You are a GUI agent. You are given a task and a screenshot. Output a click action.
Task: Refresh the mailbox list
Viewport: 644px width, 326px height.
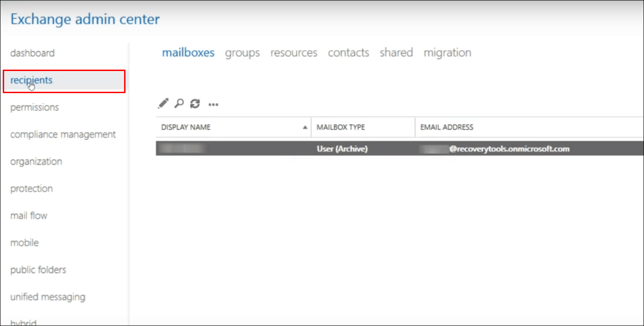(195, 103)
